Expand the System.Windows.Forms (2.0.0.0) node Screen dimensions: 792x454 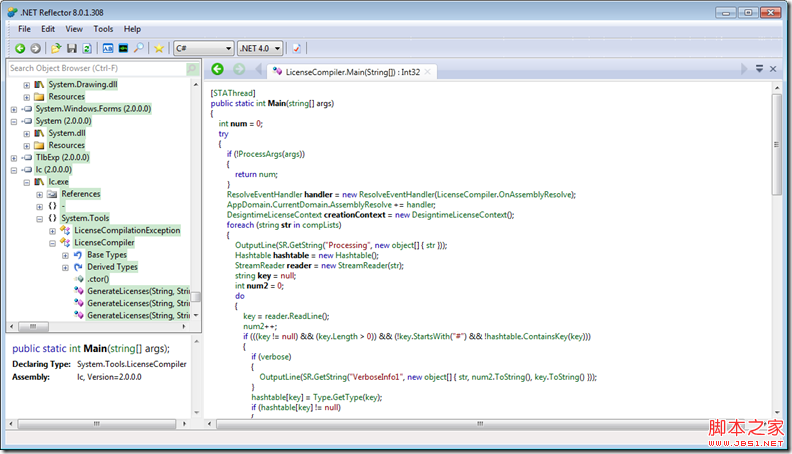point(14,110)
